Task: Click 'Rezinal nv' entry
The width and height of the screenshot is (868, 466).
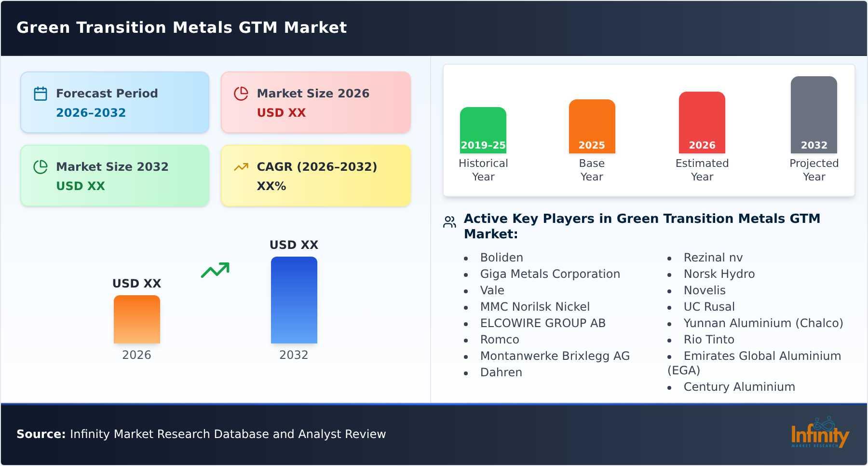Action: coord(713,258)
